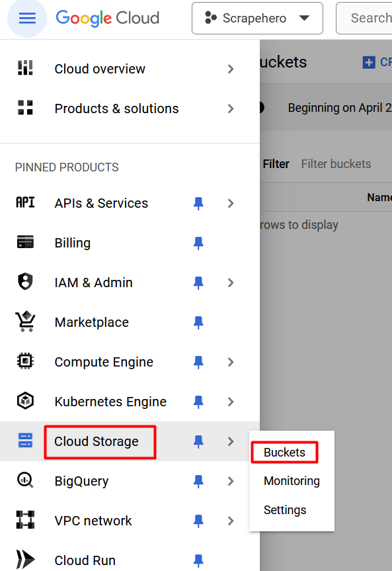The width and height of the screenshot is (392, 571).
Task: Open Compute Engine
Action: coord(104,362)
